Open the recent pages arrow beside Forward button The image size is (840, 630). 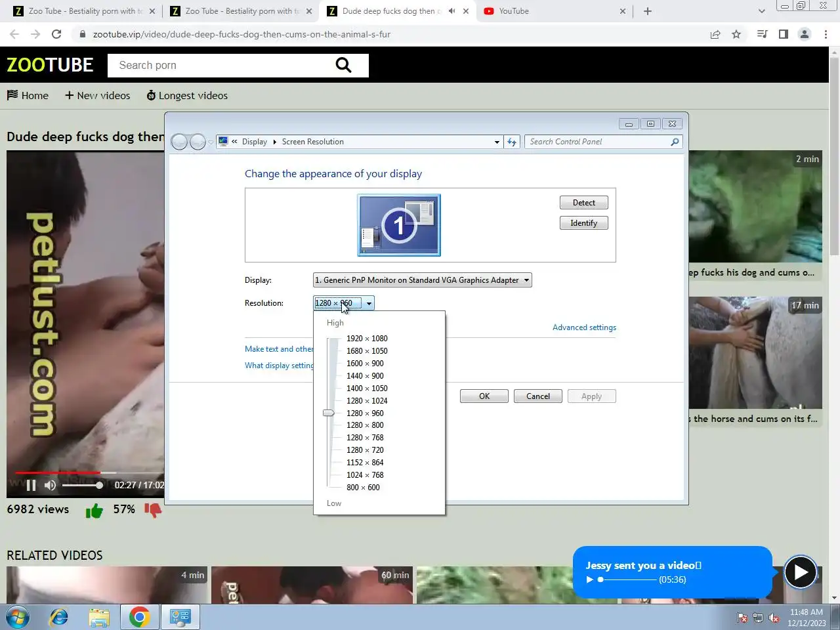pos(211,142)
